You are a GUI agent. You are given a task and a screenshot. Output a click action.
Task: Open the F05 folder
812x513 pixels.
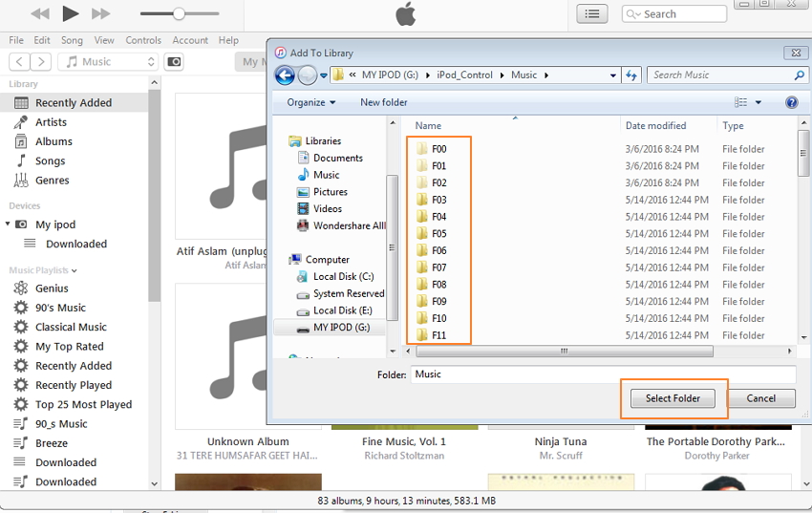tap(438, 234)
